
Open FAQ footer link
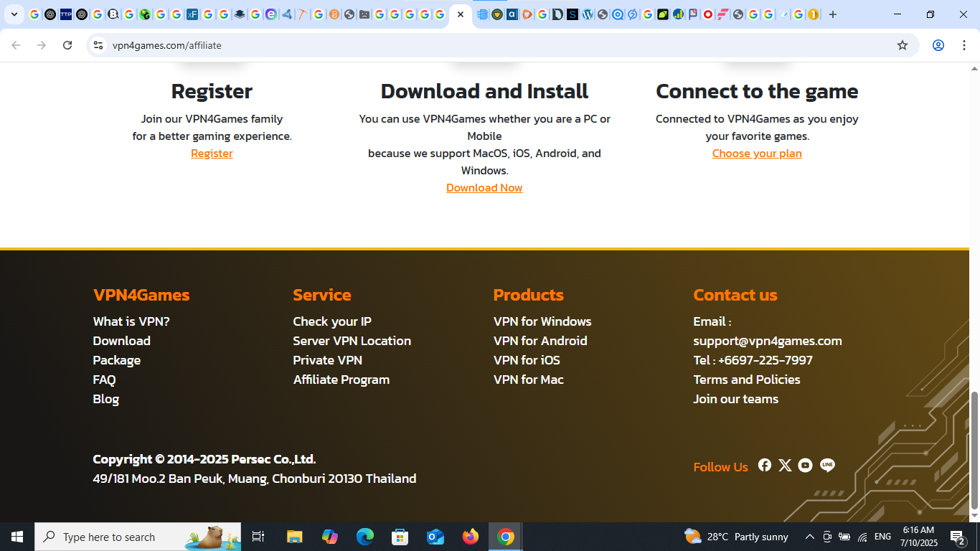click(x=104, y=380)
